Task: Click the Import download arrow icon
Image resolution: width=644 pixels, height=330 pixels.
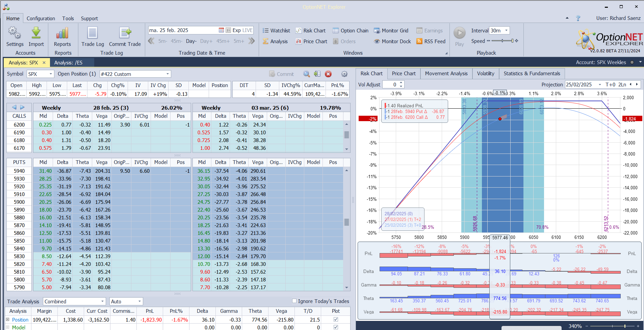Action: [36, 33]
